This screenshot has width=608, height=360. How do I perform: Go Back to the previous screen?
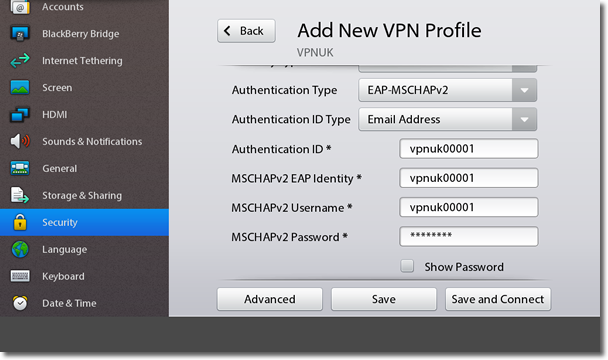click(246, 31)
